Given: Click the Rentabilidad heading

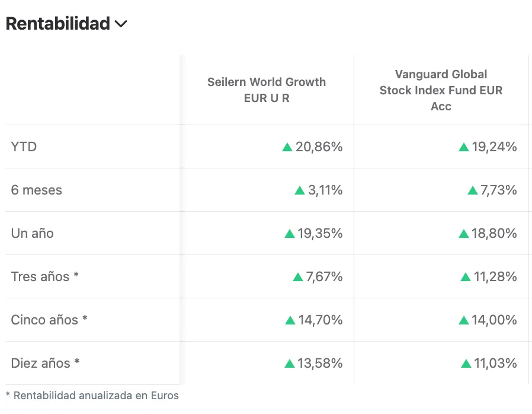Looking at the screenshot, I should tap(58, 24).
